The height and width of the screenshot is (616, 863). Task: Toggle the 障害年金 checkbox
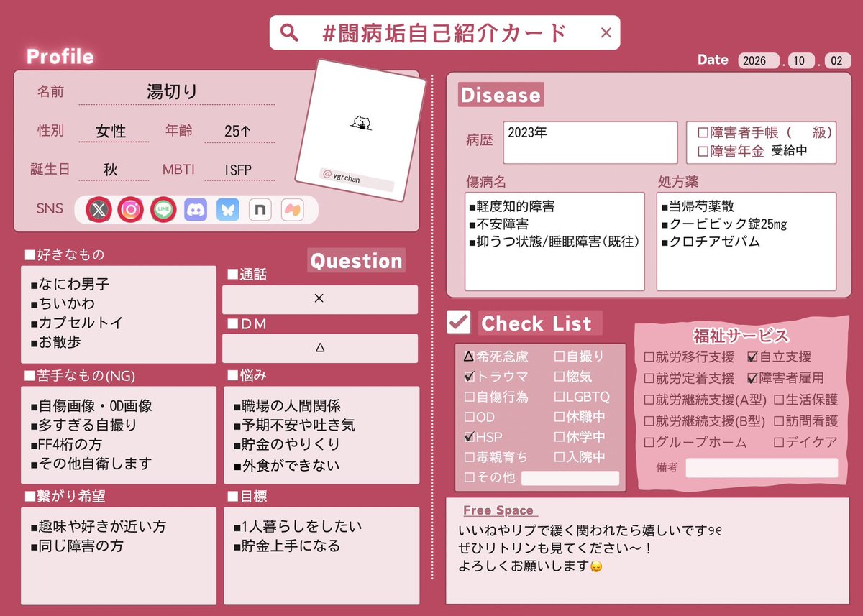coord(703,152)
